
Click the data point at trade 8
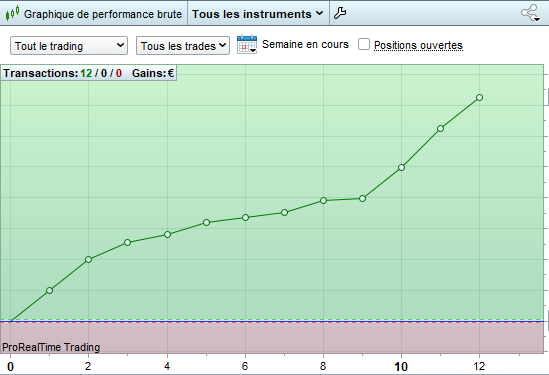(324, 200)
